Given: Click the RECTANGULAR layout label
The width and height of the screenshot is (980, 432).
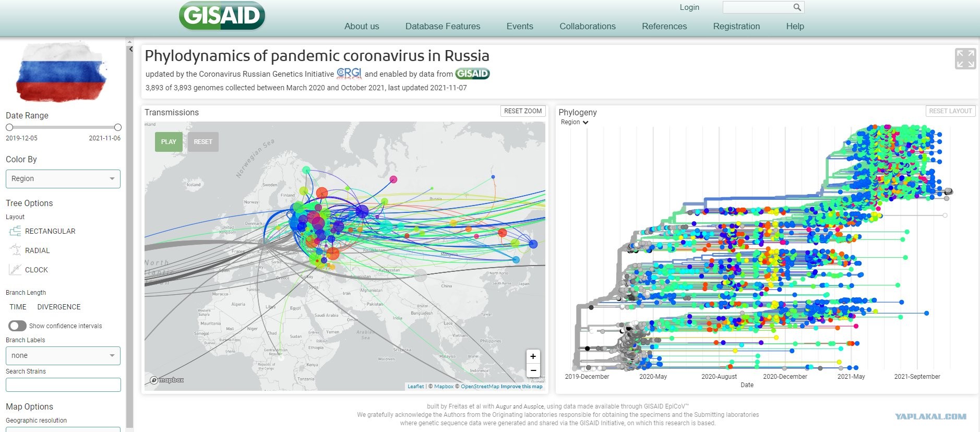Looking at the screenshot, I should [50, 231].
